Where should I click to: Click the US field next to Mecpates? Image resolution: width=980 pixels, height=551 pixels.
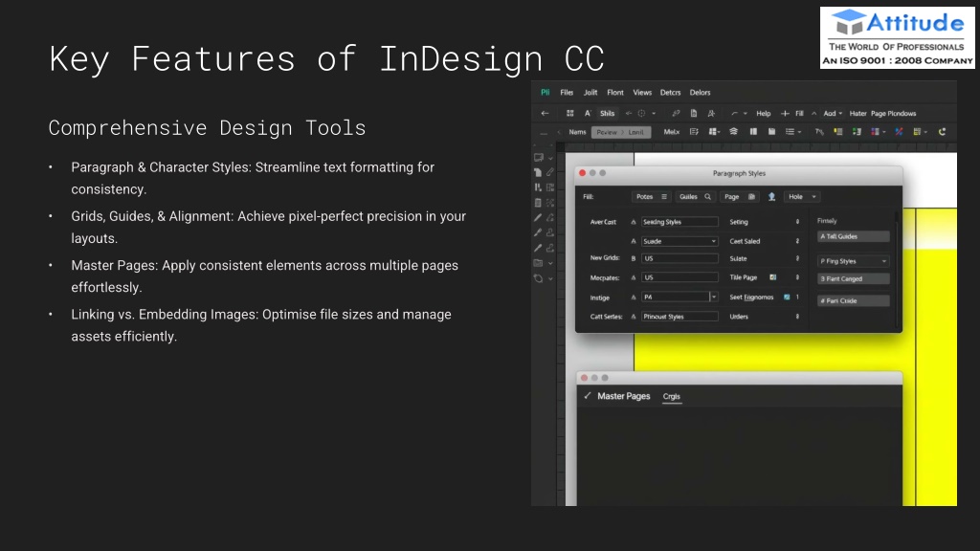[x=679, y=277]
